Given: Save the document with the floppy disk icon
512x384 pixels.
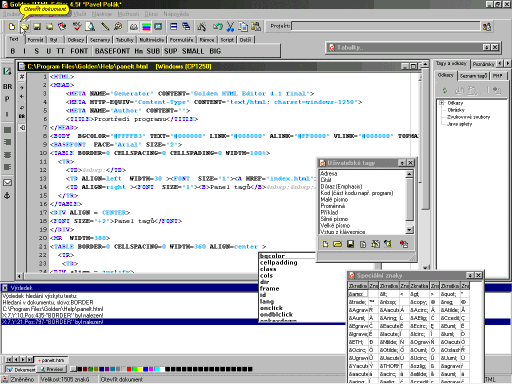Looking at the screenshot, I should (37, 26).
